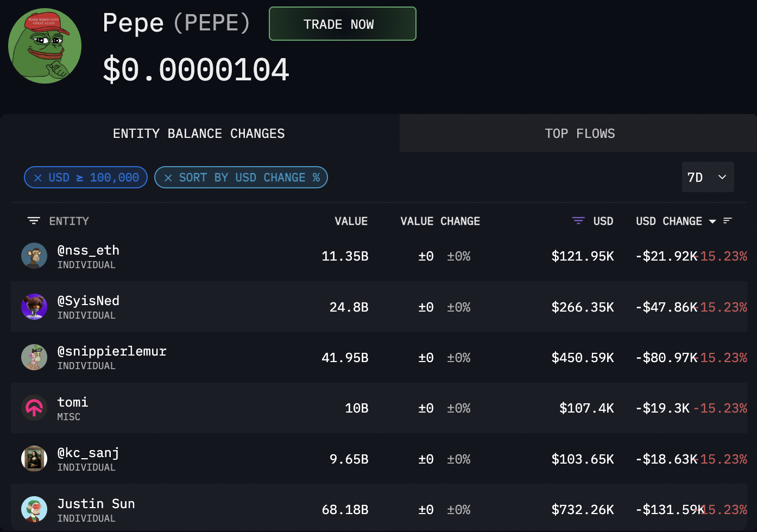Screen dimensions: 757x532
Task: Open the @nss_eth entity link
Action: 89,250
